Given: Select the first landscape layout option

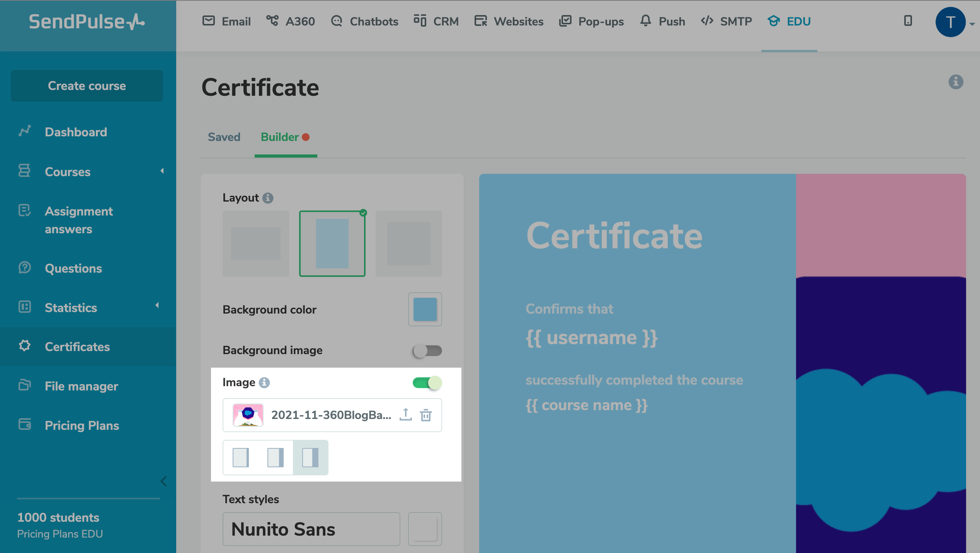Looking at the screenshot, I should 255,243.
